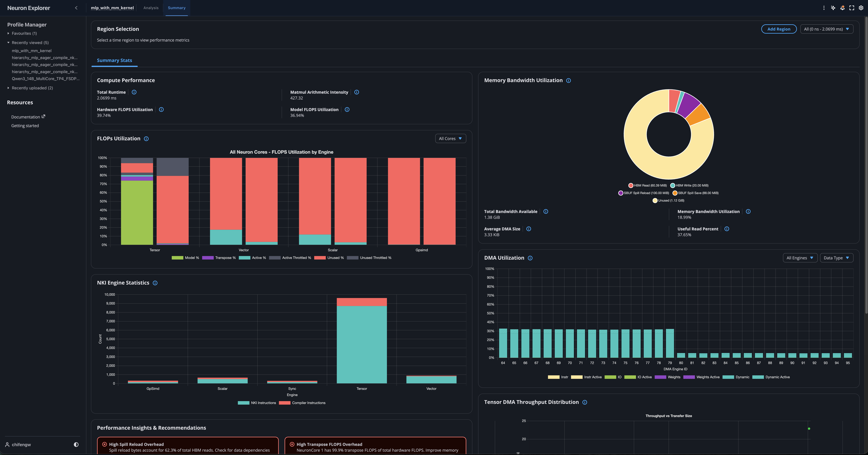
Task: Click error icon on High Spill Reload Overhead
Action: point(104,444)
